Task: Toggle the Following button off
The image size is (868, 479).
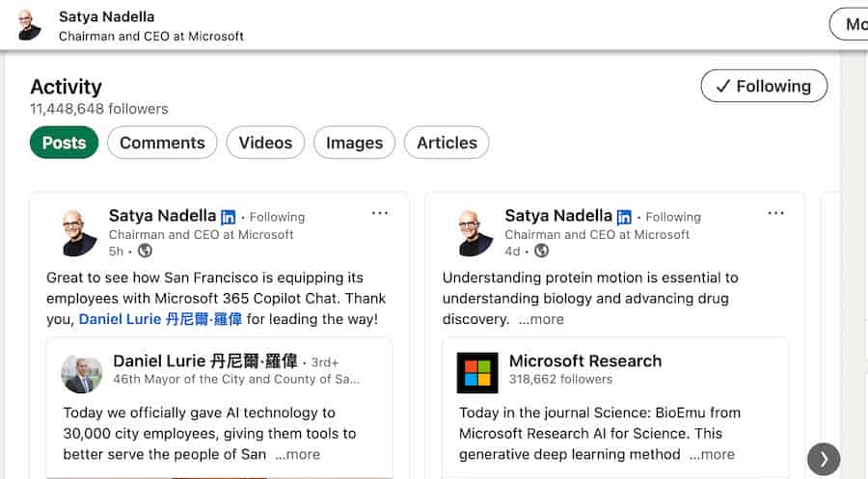Action: pyautogui.click(x=763, y=86)
